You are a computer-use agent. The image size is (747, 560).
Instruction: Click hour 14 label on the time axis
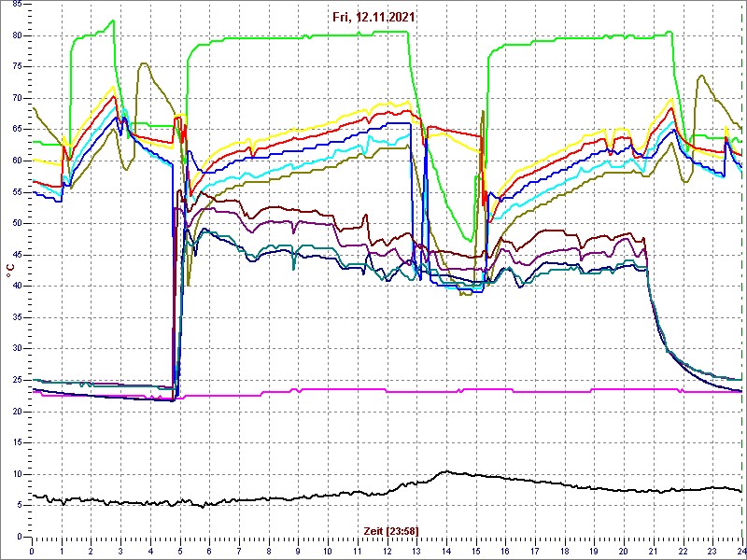click(x=446, y=550)
